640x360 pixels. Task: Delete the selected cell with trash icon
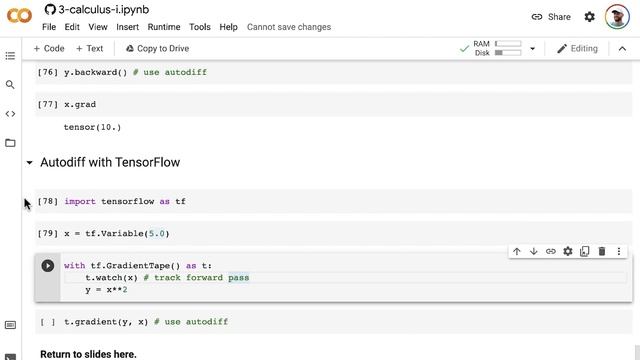[602, 251]
